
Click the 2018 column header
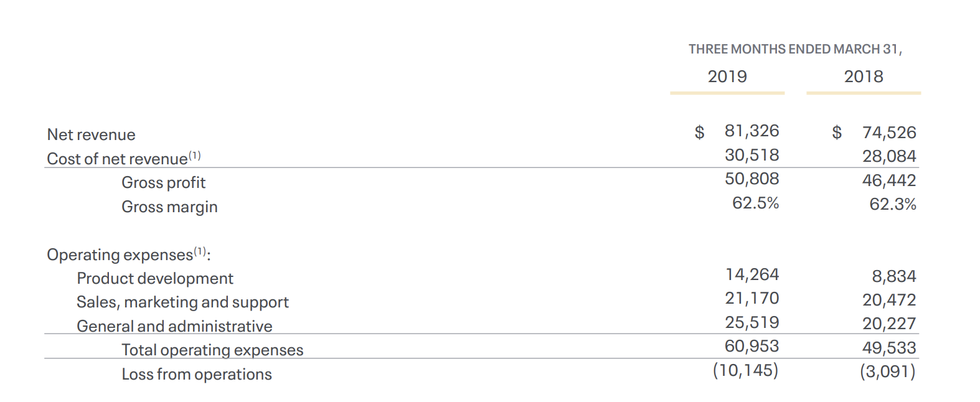point(863,77)
